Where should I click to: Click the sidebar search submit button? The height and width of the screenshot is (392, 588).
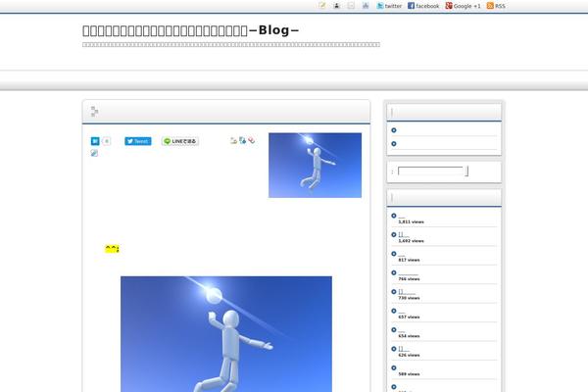click(x=466, y=171)
